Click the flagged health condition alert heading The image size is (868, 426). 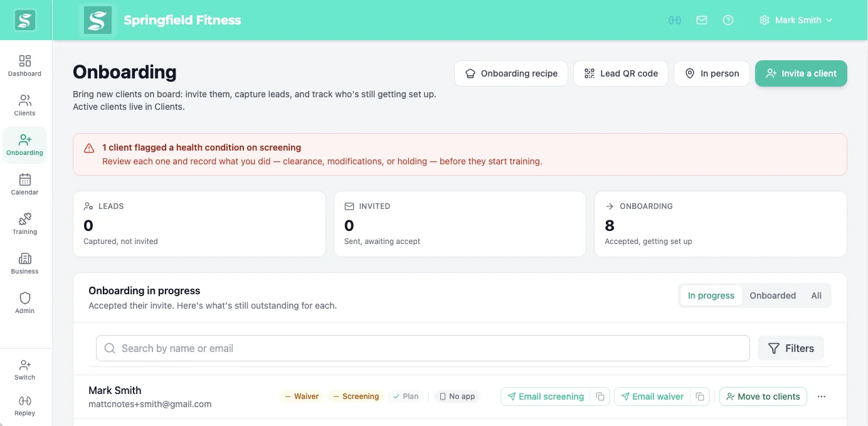(201, 147)
